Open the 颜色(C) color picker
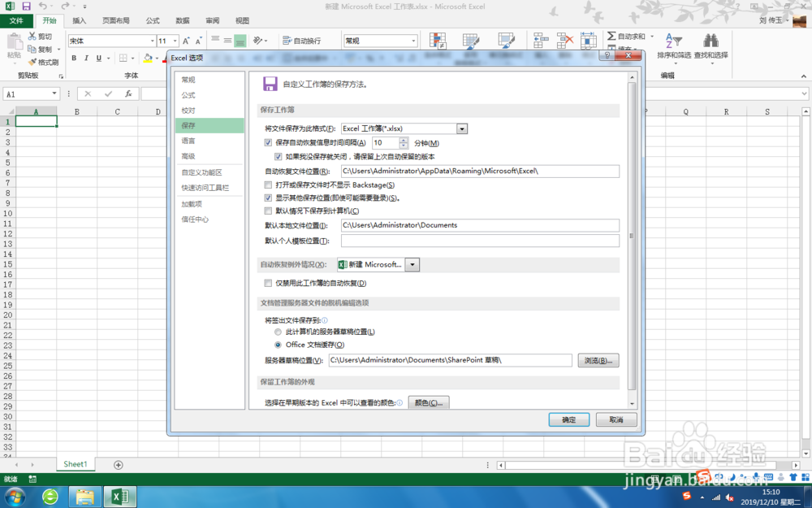The height and width of the screenshot is (508, 812). pos(429,402)
